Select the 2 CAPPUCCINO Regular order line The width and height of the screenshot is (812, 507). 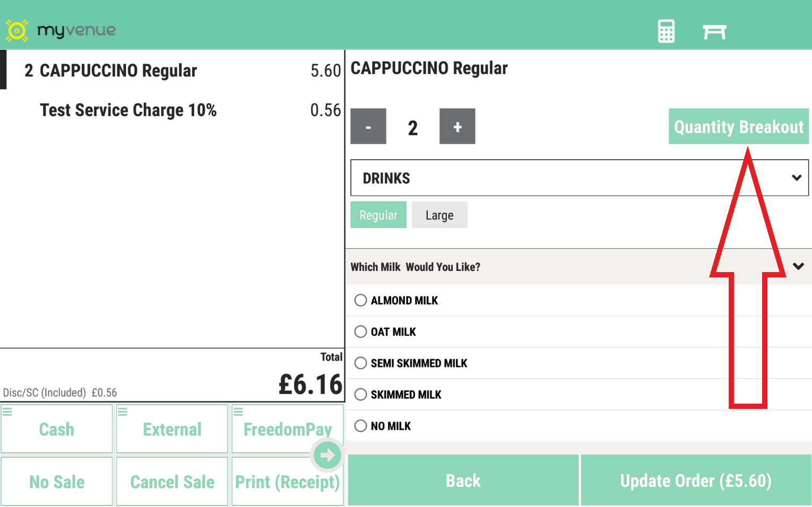click(172, 71)
